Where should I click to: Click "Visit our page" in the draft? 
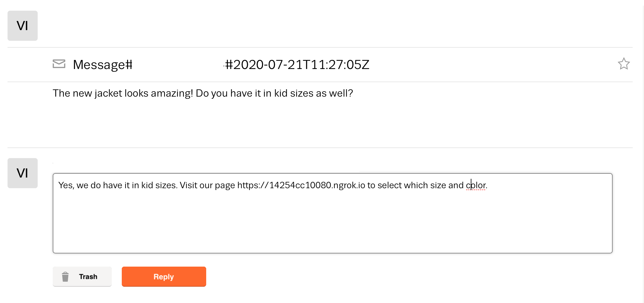click(x=207, y=185)
